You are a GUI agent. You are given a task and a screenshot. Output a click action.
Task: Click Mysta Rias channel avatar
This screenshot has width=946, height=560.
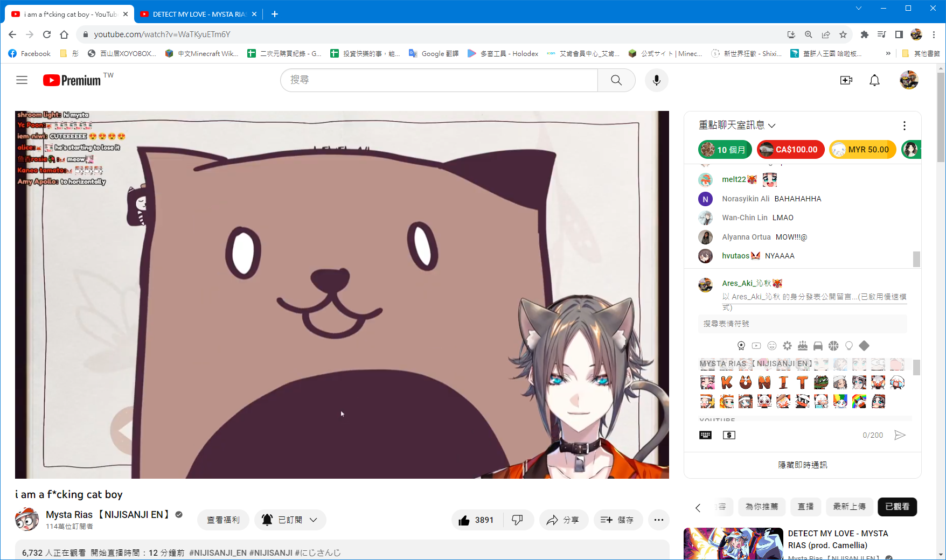coord(27,519)
